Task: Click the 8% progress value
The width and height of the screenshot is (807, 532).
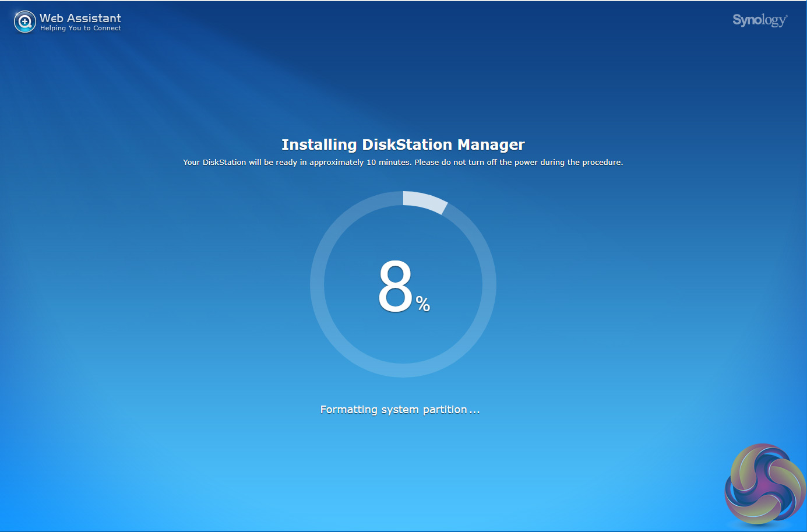Action: tap(404, 287)
